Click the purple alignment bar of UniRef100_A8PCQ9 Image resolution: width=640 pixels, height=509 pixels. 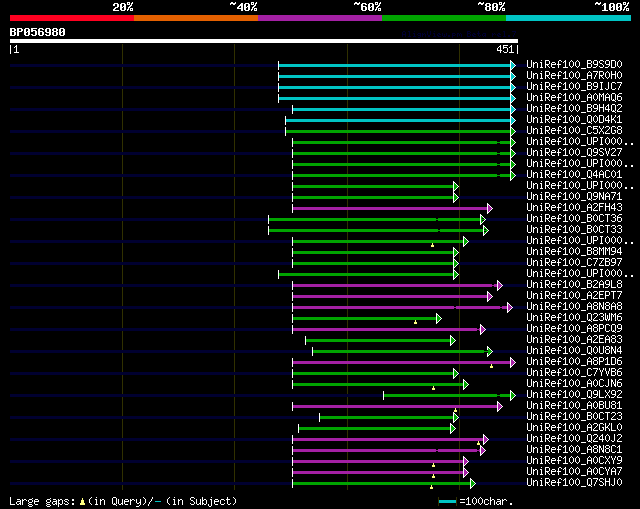tap(386, 329)
